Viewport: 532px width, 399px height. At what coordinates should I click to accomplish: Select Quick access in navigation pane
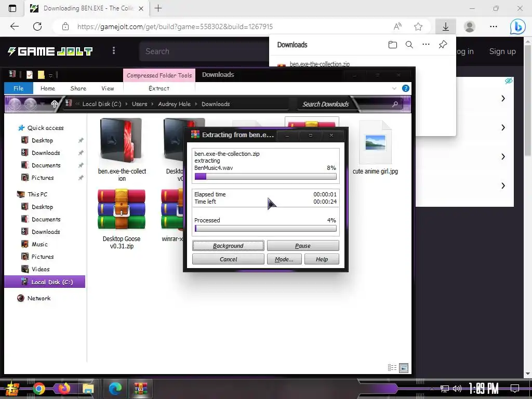pos(45,128)
